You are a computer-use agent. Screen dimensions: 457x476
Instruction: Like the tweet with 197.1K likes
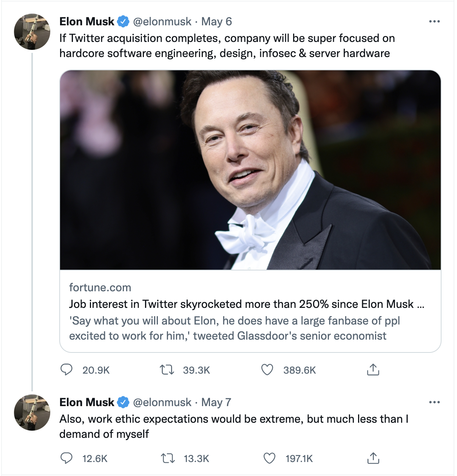[x=269, y=458]
